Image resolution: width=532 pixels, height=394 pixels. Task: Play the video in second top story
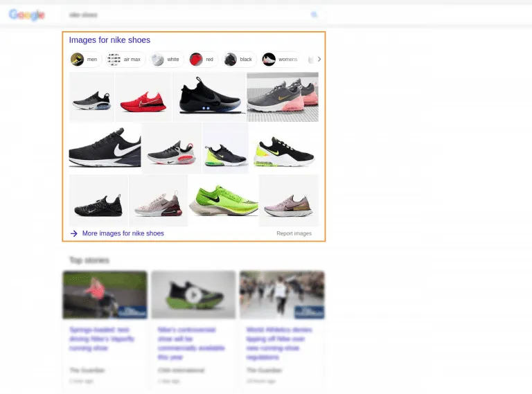coord(193,295)
